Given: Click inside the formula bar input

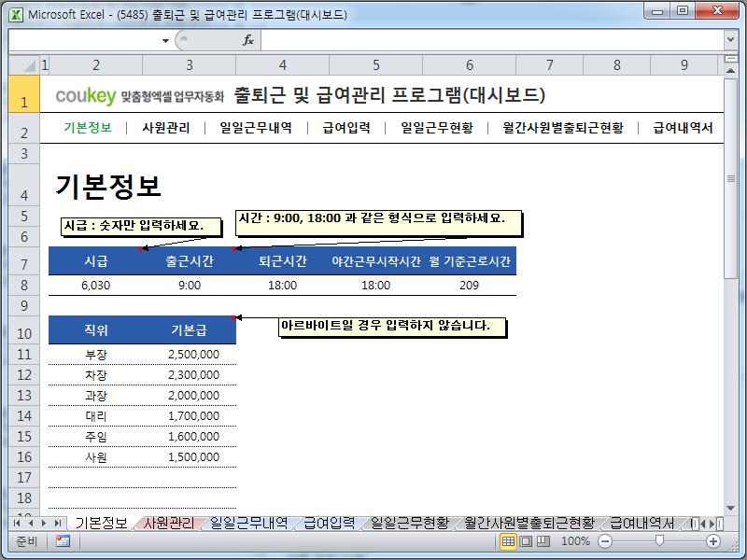Looking at the screenshot, I should 492,40.
